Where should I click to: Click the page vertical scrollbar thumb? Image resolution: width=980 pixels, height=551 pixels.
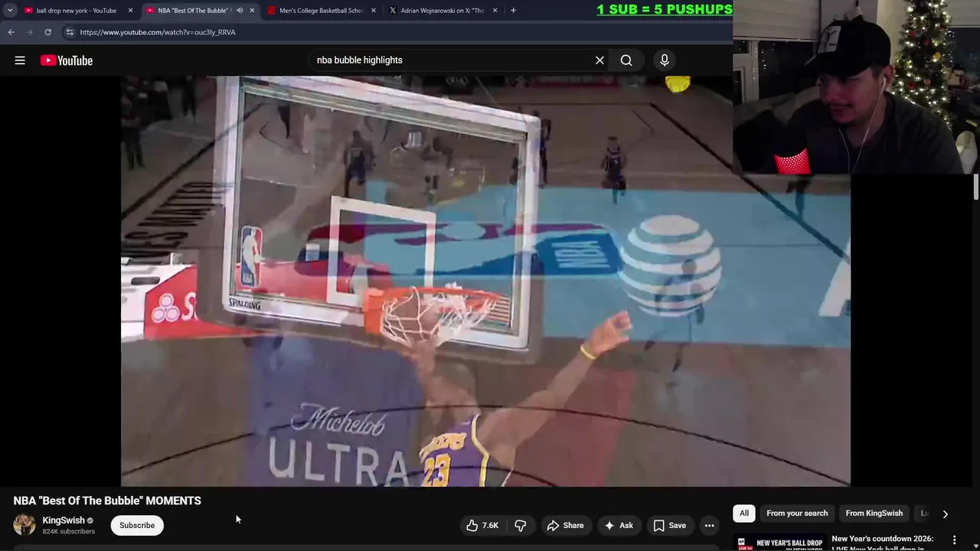[x=975, y=187]
